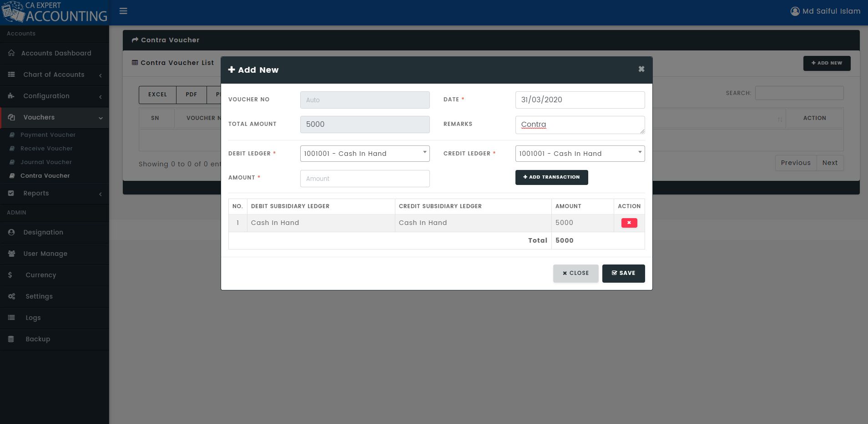Open Accounts Dashboard home icon
Image resolution: width=868 pixels, height=424 pixels.
11,53
